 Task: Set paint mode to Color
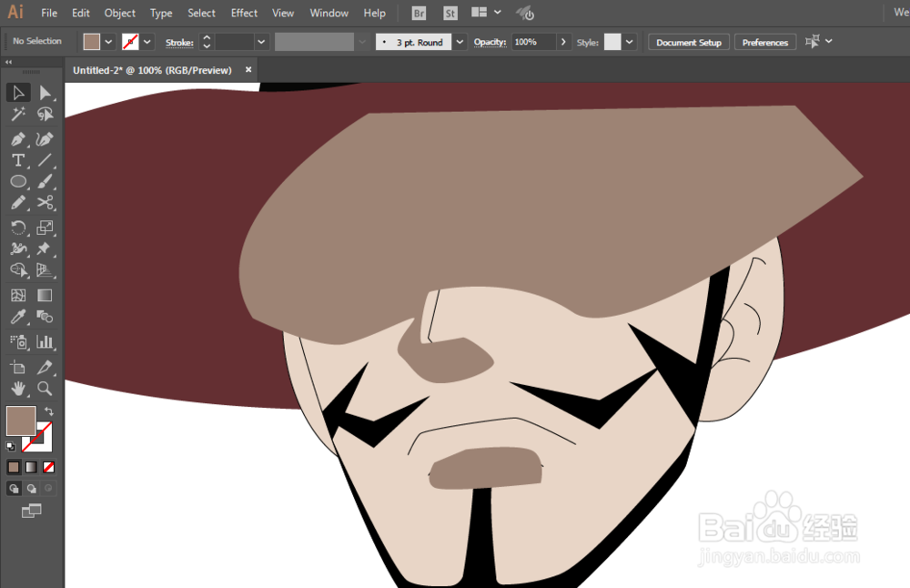pyautogui.click(x=14, y=467)
